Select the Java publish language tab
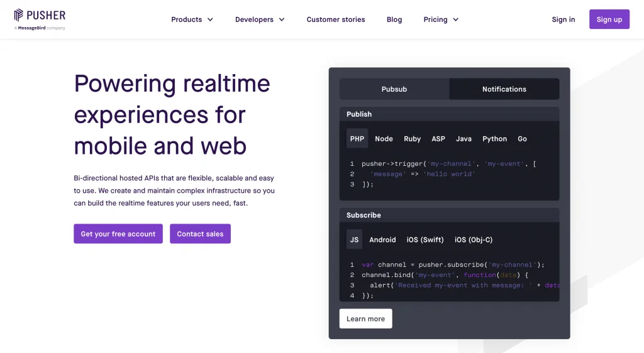Viewport: 644px width, 353px height. 464,139
